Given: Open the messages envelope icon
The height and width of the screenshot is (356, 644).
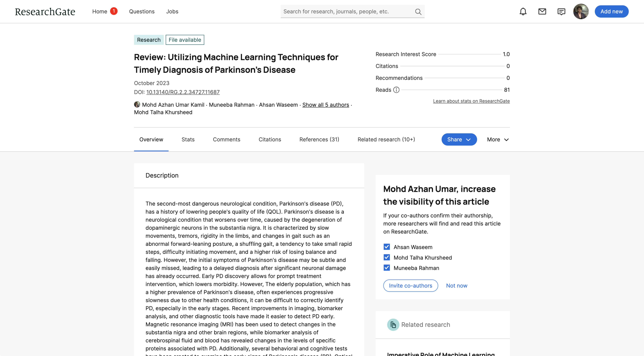Looking at the screenshot, I should click(542, 11).
